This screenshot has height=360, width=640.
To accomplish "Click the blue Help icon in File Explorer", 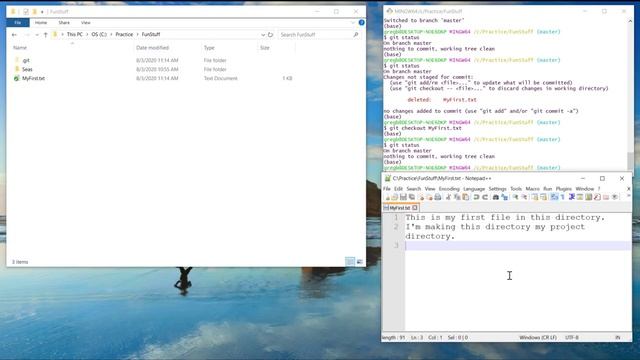I will [361, 23].
